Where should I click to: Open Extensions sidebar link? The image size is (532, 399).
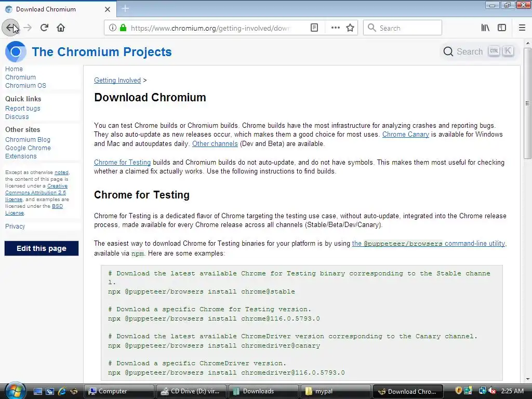tap(21, 156)
